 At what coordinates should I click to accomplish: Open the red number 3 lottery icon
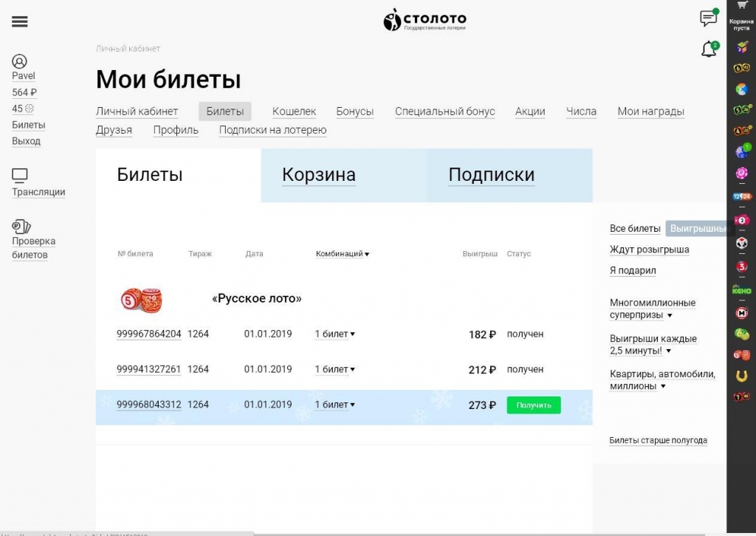[x=742, y=267]
